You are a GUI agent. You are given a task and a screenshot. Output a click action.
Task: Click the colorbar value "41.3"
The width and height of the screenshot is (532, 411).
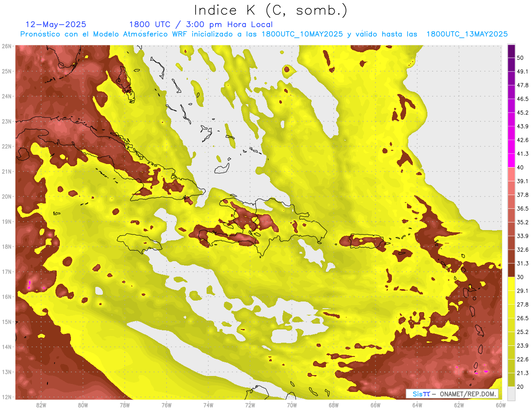523,154
